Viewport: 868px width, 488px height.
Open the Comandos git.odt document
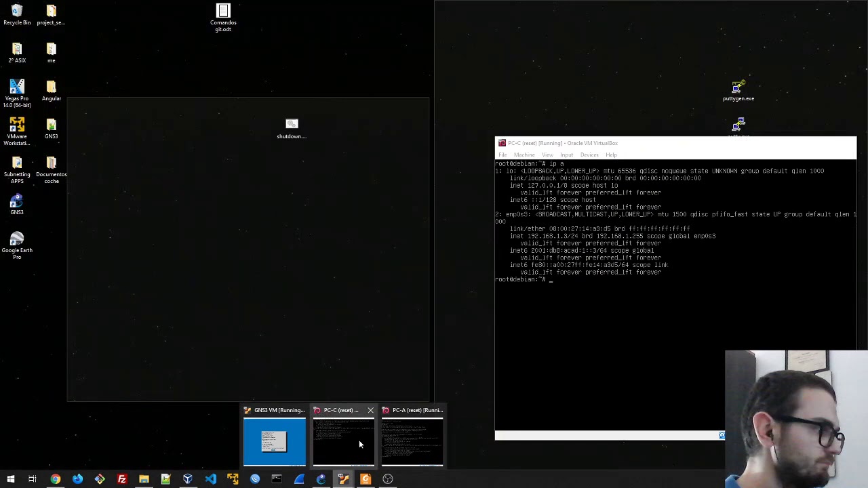pos(223,18)
